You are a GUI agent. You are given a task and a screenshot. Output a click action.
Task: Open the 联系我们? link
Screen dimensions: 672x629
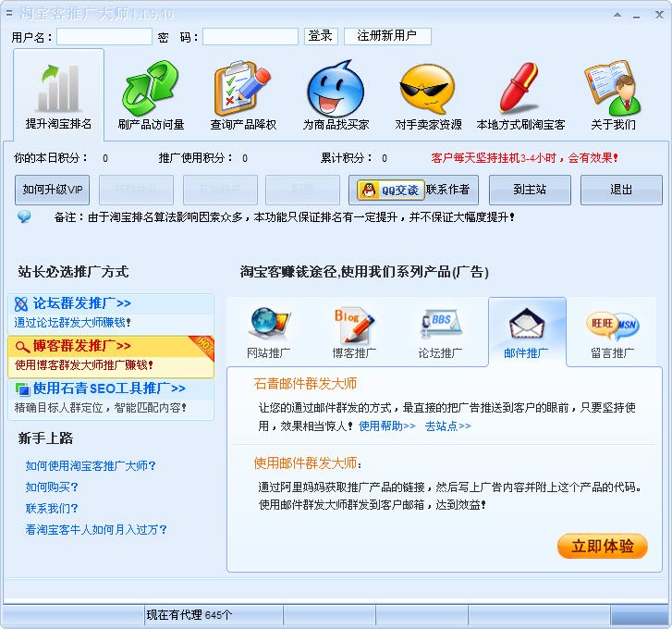click(52, 509)
